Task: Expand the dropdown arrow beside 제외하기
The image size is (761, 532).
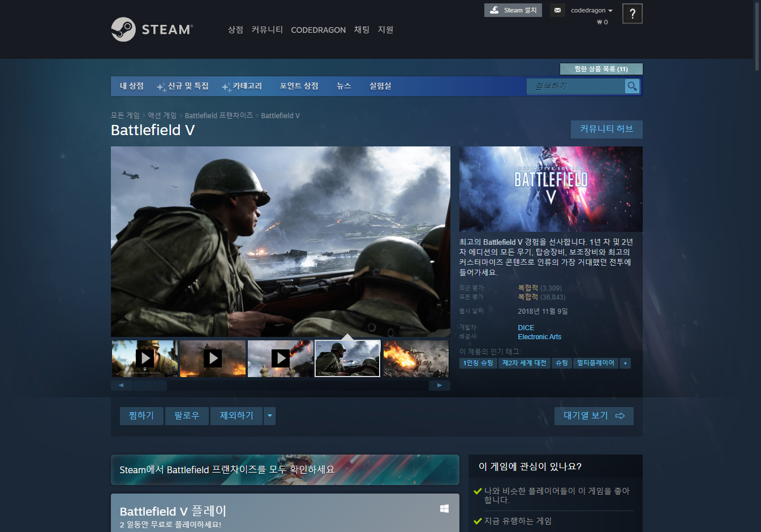Action: tap(270, 416)
